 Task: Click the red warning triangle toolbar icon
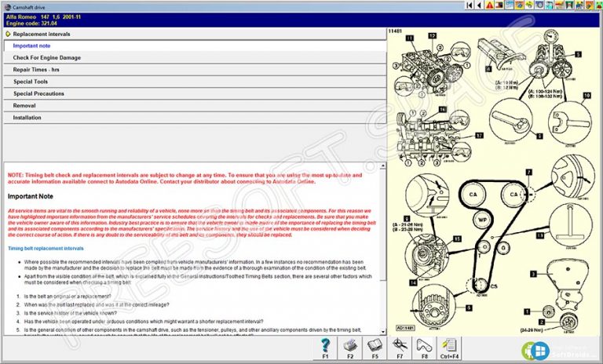pyautogui.click(x=489, y=5)
